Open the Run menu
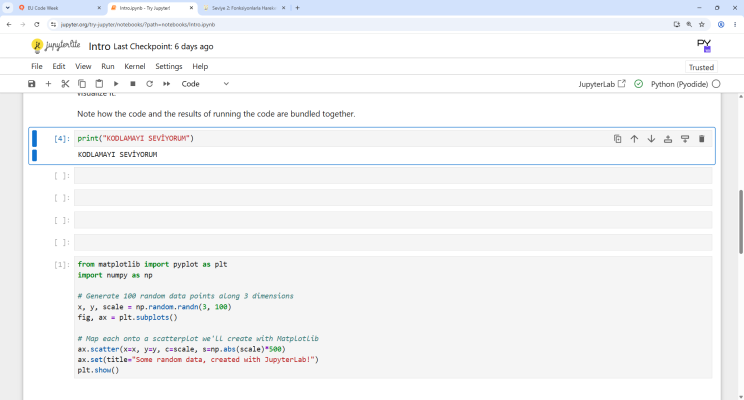This screenshot has height=400, width=744. 108,66
